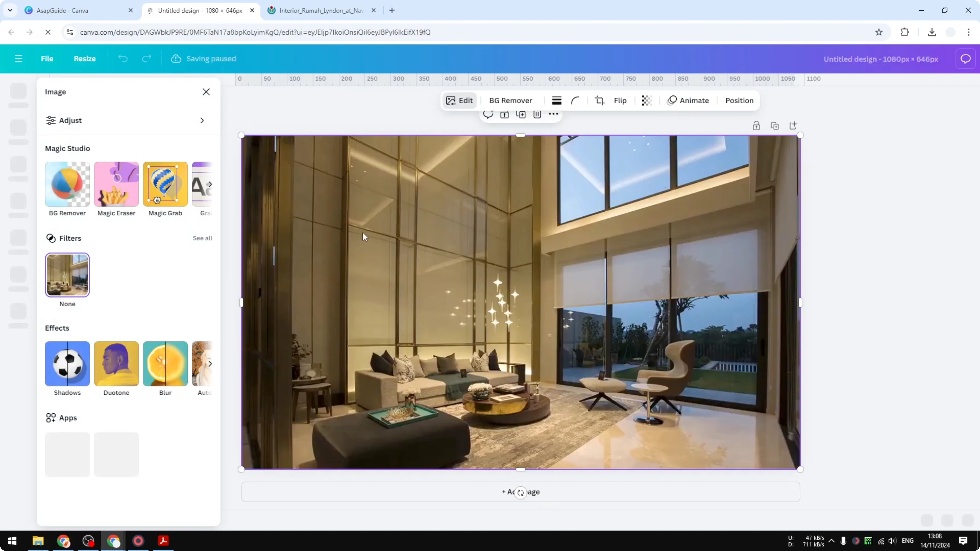Delete the image using the trash icon
Screen dimensions: 980x551
537,114
